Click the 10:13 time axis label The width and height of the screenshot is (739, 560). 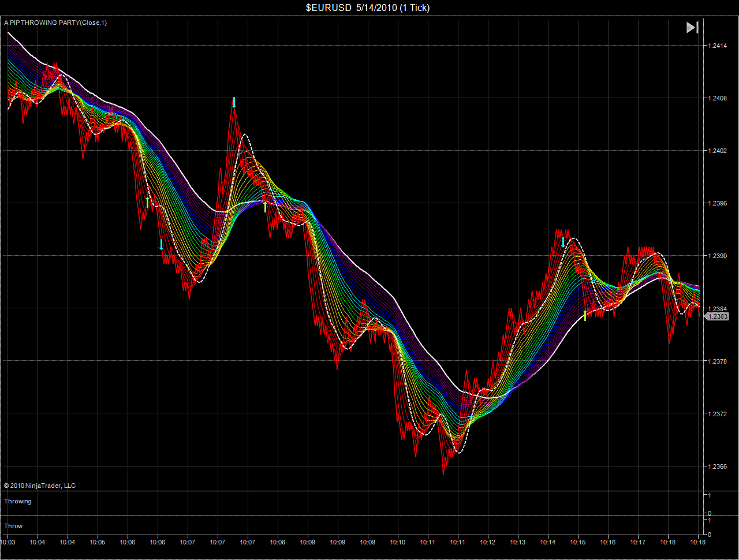[518, 542]
